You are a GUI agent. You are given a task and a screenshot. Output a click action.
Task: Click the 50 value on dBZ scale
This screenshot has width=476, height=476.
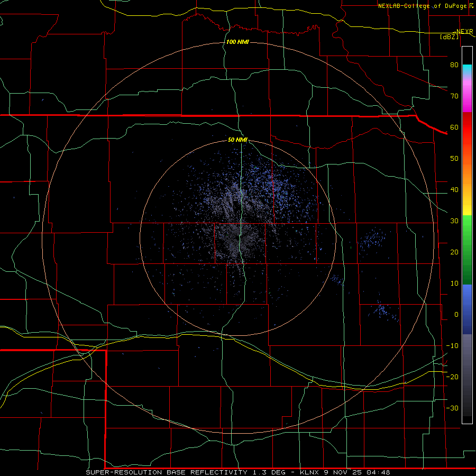coord(454,159)
